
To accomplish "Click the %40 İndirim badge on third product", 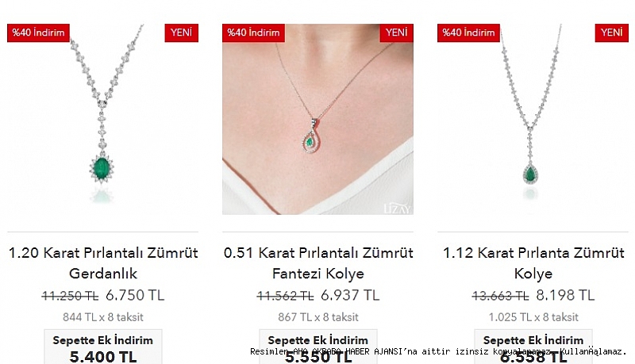I will (x=468, y=33).
